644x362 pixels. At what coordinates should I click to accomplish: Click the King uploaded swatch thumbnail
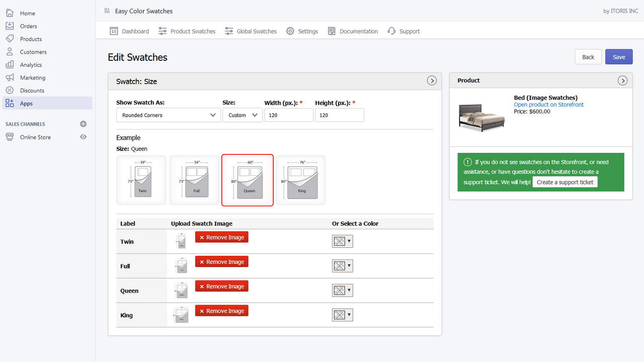click(181, 315)
